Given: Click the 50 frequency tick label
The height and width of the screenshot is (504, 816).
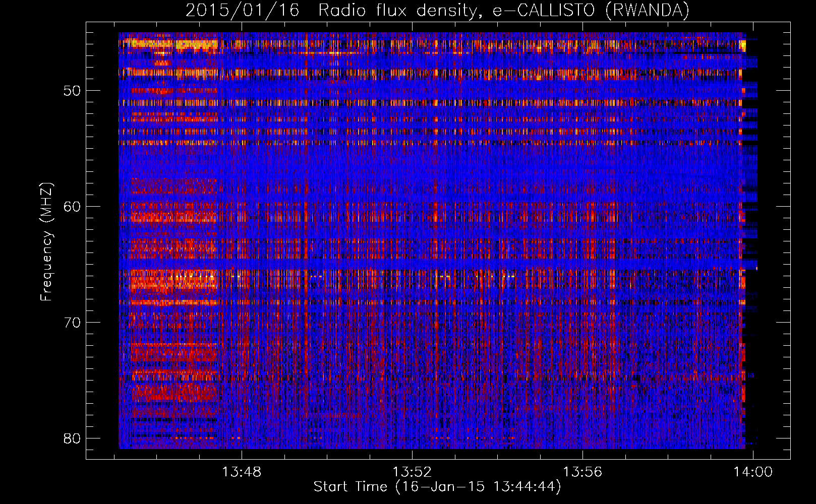Looking at the screenshot, I should click(x=72, y=91).
